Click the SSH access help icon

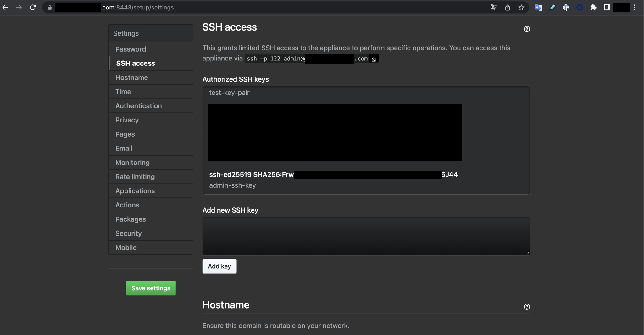[x=527, y=29]
